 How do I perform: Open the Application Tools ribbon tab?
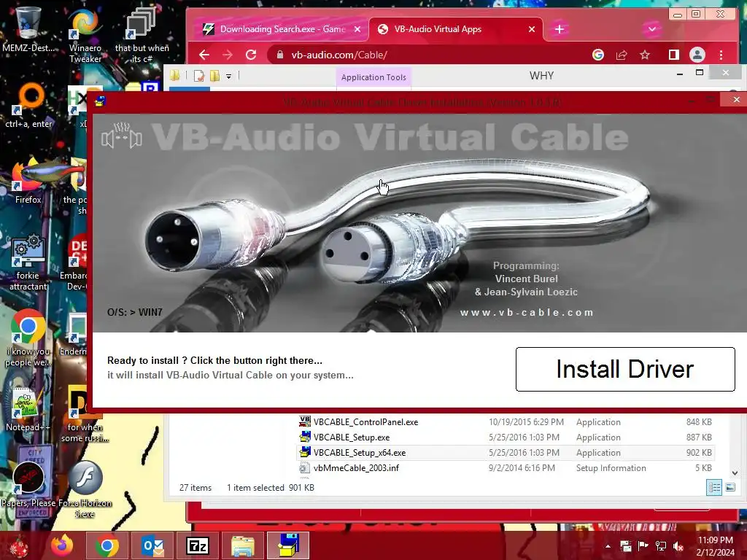click(x=373, y=77)
